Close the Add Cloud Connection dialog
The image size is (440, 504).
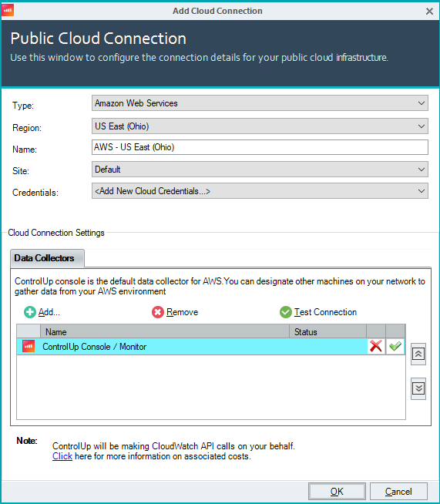[x=429, y=12]
